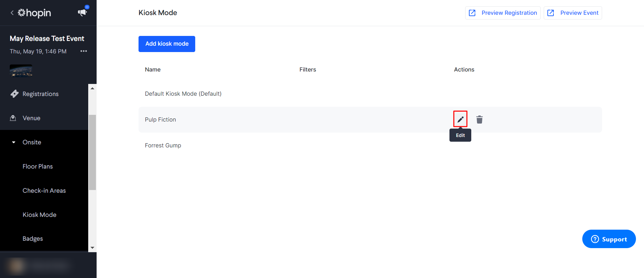Viewport: 644px width, 278px height.
Task: Click Add kiosk mode button
Action: click(x=167, y=44)
